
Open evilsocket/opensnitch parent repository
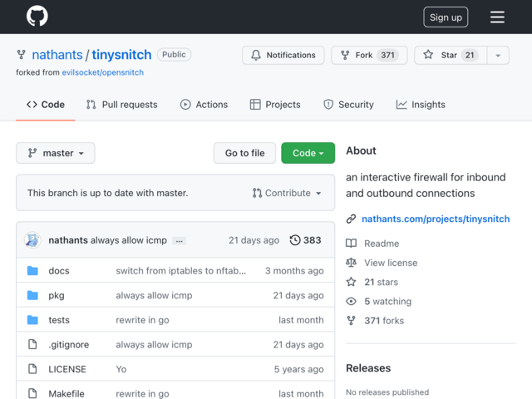coord(102,72)
